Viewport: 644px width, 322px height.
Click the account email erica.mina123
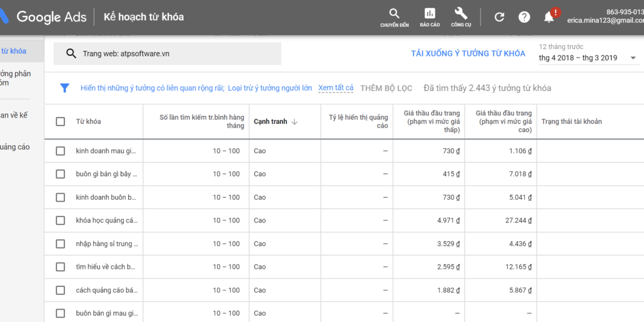coord(606,20)
